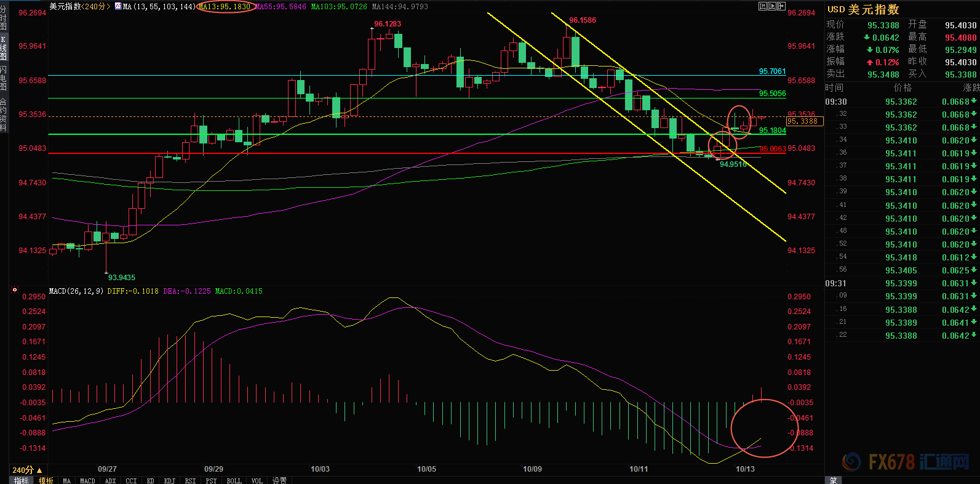Open 合约资料 side tab
The width and height of the screenshot is (980, 484).
pyautogui.click(x=4, y=114)
